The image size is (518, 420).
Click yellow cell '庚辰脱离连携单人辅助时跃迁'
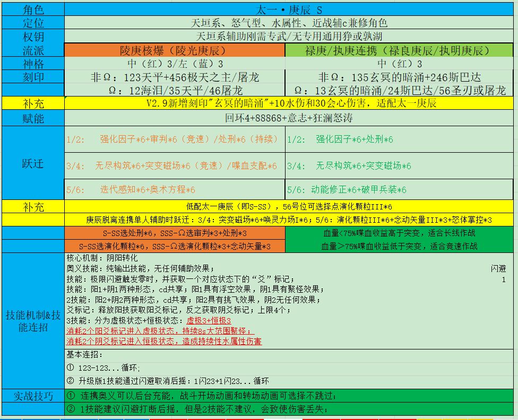(289, 220)
